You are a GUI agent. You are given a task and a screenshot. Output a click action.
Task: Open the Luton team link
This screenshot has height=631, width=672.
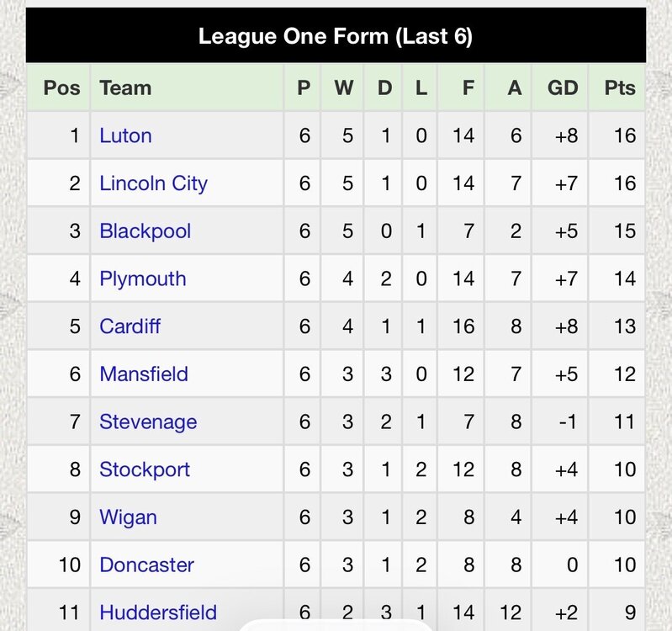tap(125, 136)
